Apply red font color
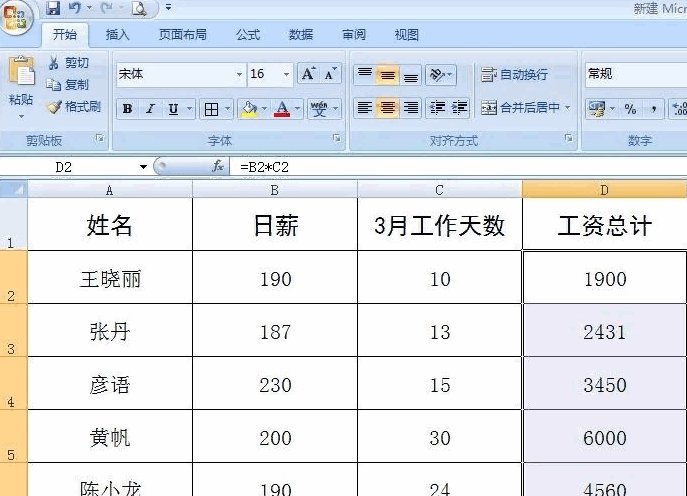This screenshot has width=687, height=496. (x=282, y=109)
